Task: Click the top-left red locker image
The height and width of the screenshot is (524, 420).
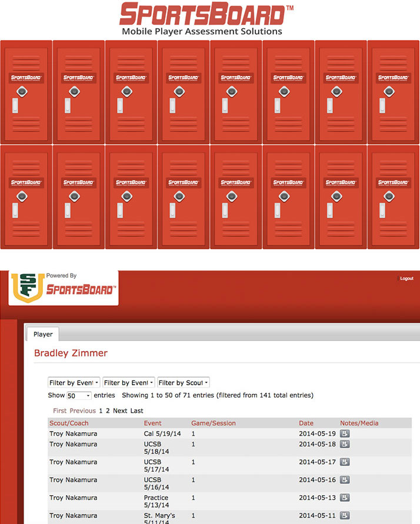Action: (x=26, y=92)
